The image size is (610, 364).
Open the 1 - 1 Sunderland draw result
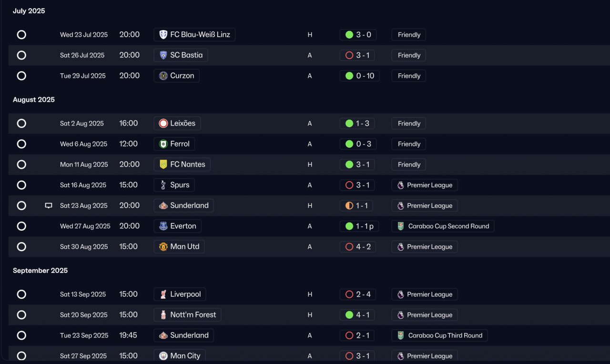coord(356,206)
